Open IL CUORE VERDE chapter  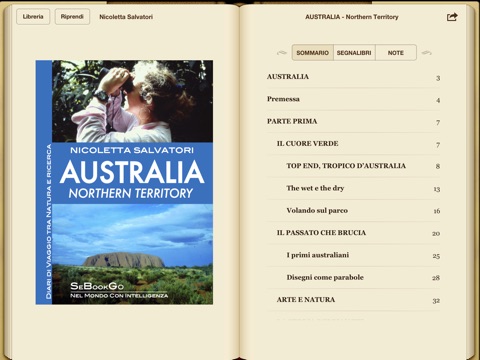tap(353, 144)
